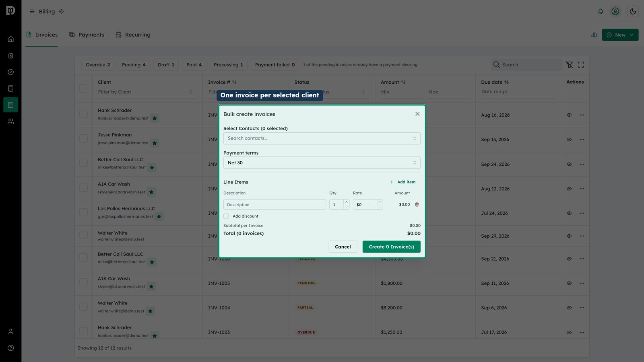Focus the Due date range filter field

click(518, 92)
